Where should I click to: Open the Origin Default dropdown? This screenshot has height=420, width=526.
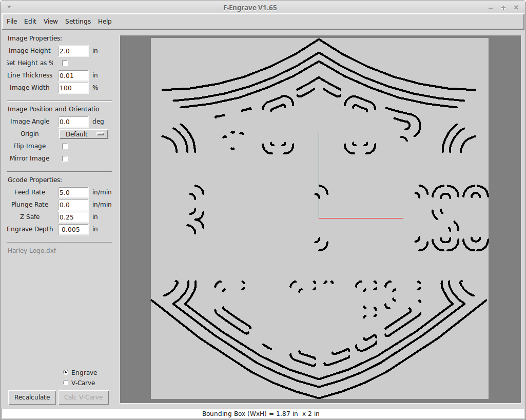84,134
